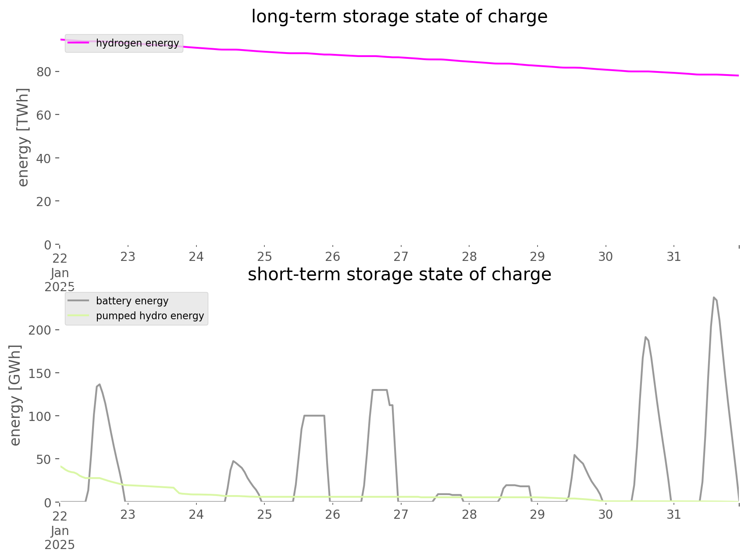Click the 20 tick on TWh axis
The height and width of the screenshot is (560, 748).
(x=45, y=201)
